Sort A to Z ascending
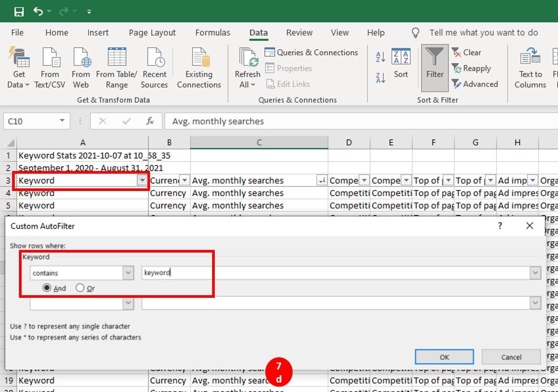The image size is (558, 392). [x=381, y=57]
